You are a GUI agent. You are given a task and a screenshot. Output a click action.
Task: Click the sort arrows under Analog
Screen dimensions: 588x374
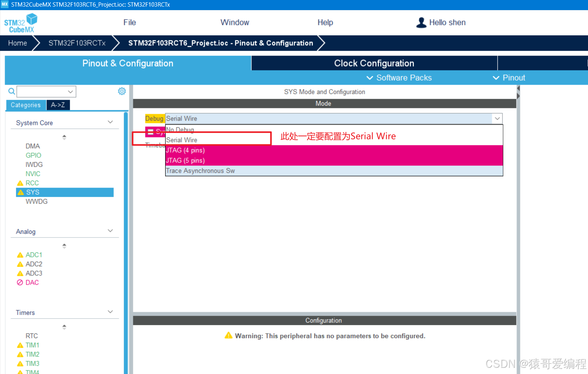[64, 246]
